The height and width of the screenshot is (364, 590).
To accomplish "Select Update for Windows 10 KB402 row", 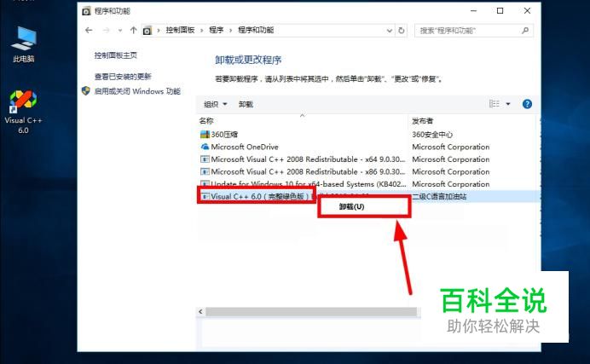I will click(x=367, y=184).
